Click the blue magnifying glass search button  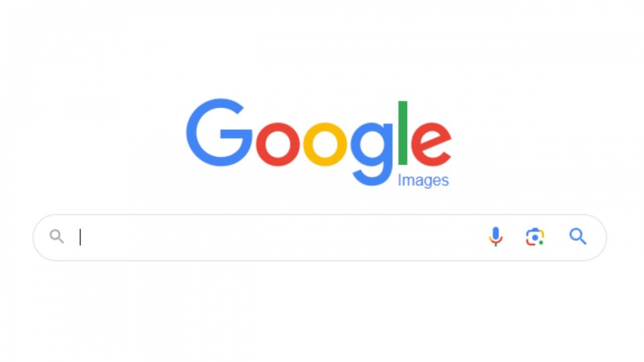pos(577,236)
